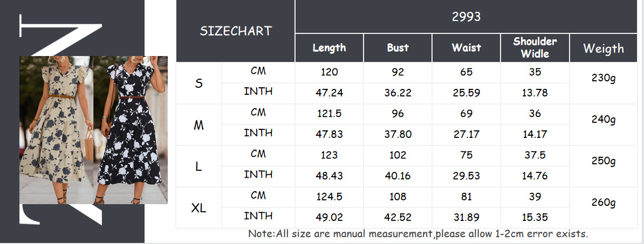The height and width of the screenshot is (244, 644).
Task: Click the Bust column header
Action: (x=398, y=48)
